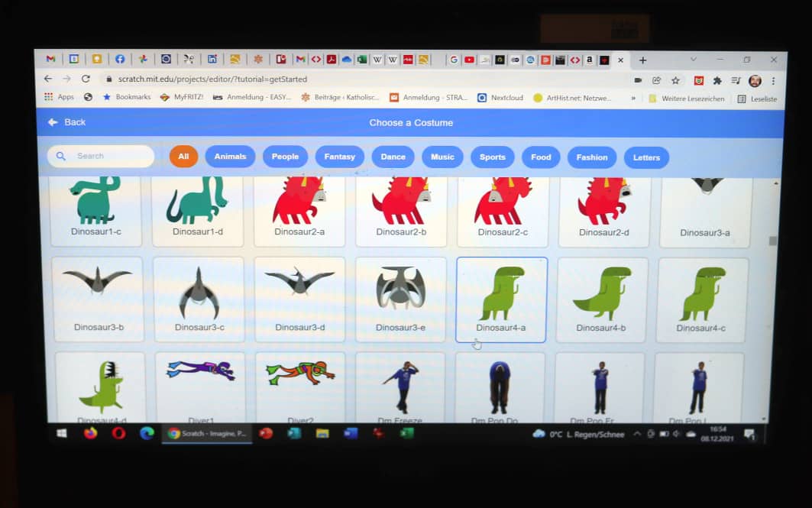Switch to the YouTube tab
The image size is (812, 508).
click(469, 60)
